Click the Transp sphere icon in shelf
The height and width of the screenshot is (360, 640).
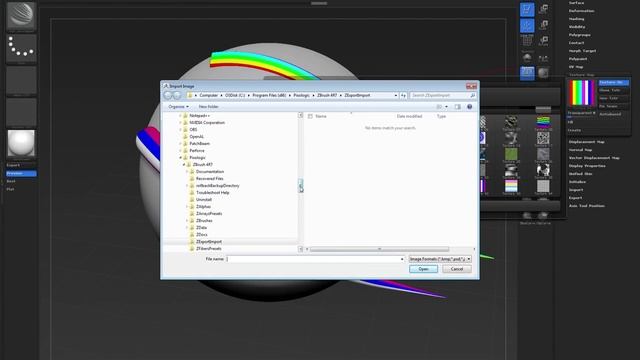click(x=543, y=73)
